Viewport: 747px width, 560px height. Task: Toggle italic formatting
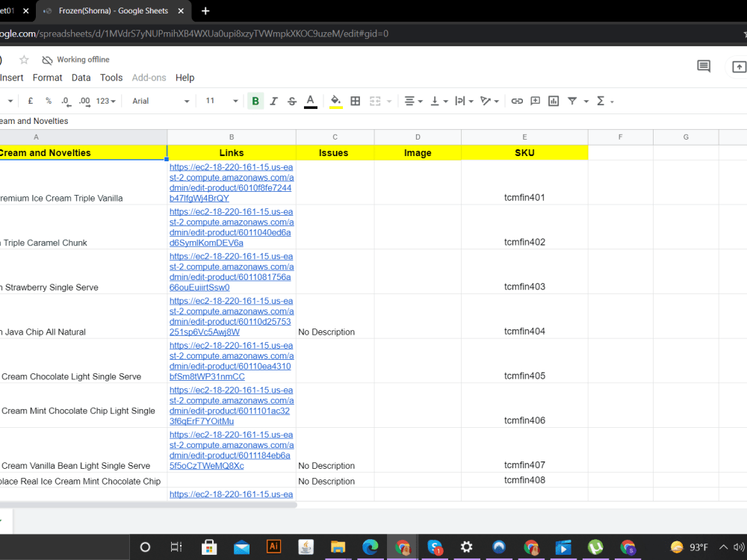point(274,101)
